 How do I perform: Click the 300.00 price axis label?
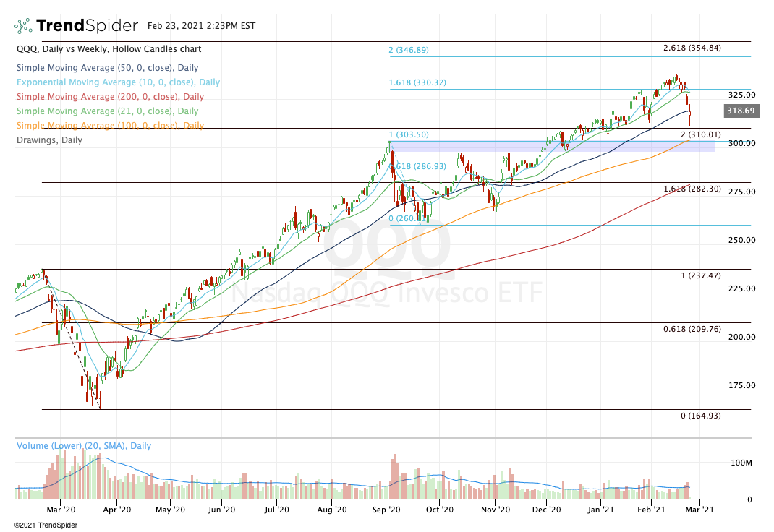point(742,143)
